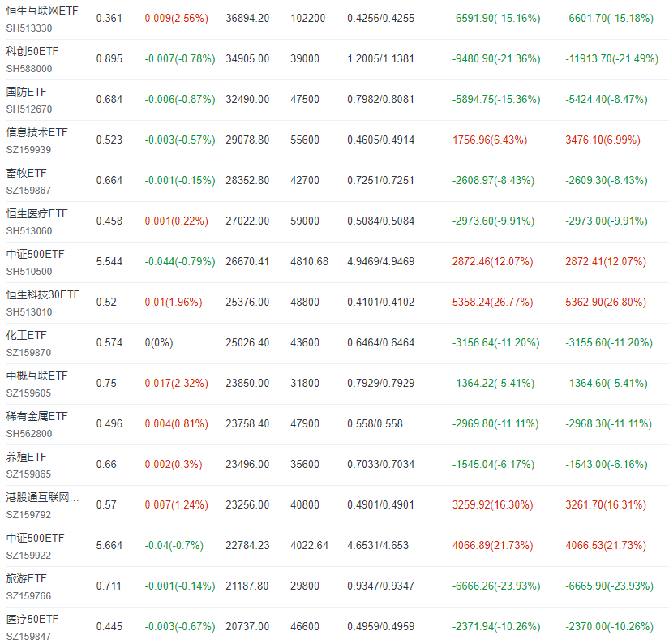Open the 中概互联ETF fund name
This screenshot has height=644, width=669.
pos(36,376)
